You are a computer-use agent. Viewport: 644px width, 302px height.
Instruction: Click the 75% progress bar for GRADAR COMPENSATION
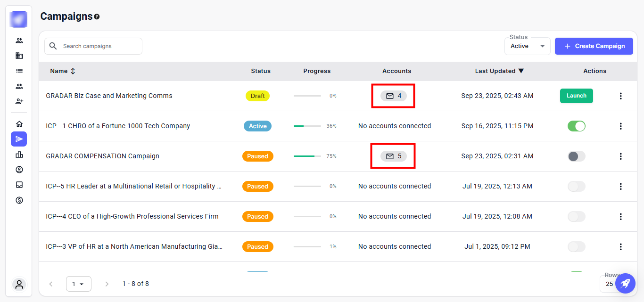pyautogui.click(x=307, y=156)
